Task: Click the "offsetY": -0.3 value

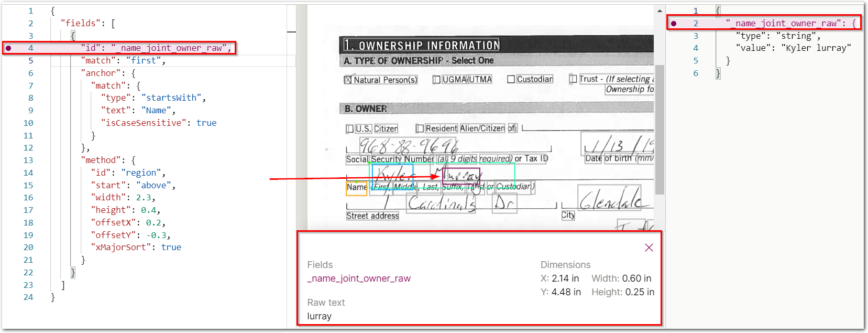Action: 156,235
